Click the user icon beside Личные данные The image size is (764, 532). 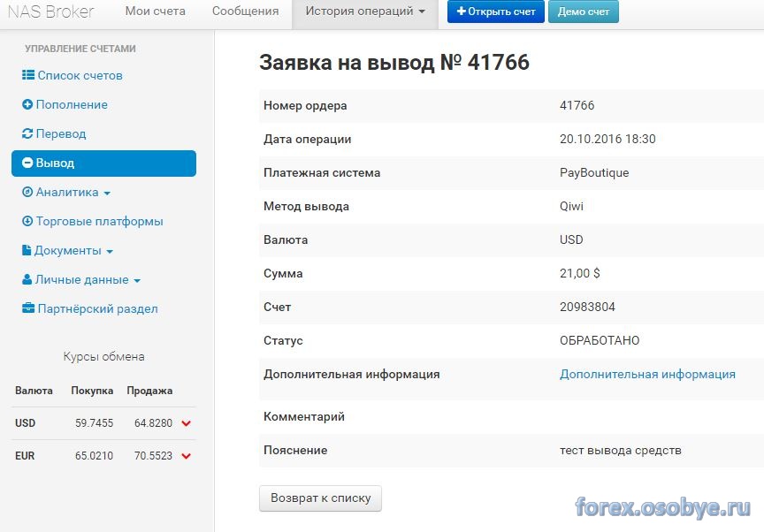(27, 279)
